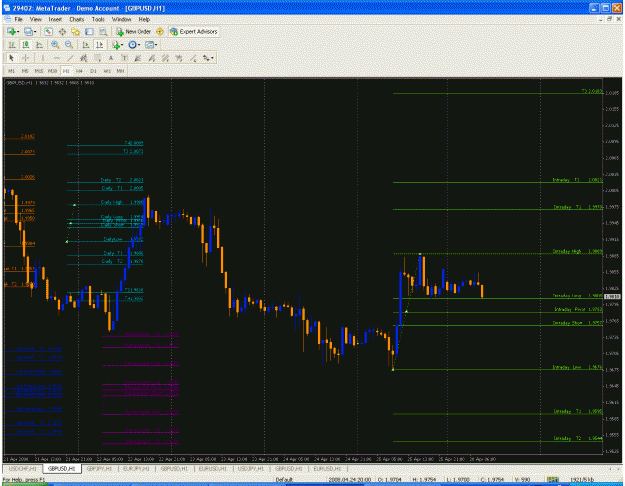Switch chart period to M1

point(12,71)
